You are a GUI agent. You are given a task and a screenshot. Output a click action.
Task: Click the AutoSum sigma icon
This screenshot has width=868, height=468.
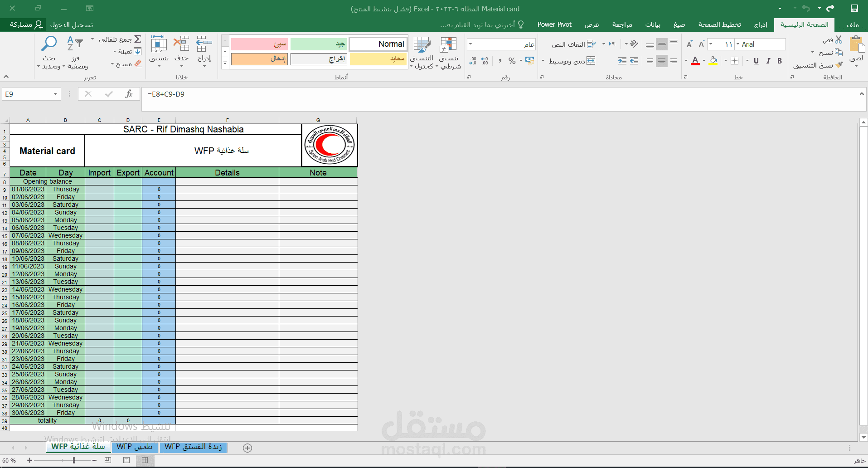click(x=138, y=39)
